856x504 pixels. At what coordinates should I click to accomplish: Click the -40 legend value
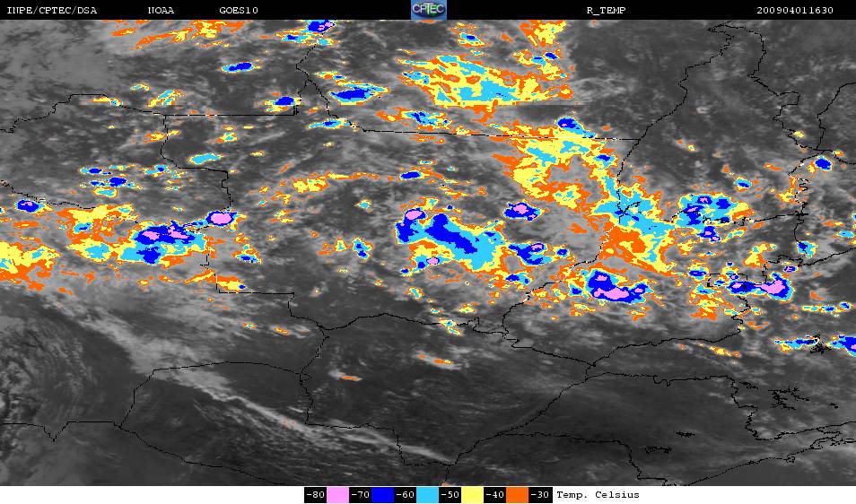click(x=494, y=495)
